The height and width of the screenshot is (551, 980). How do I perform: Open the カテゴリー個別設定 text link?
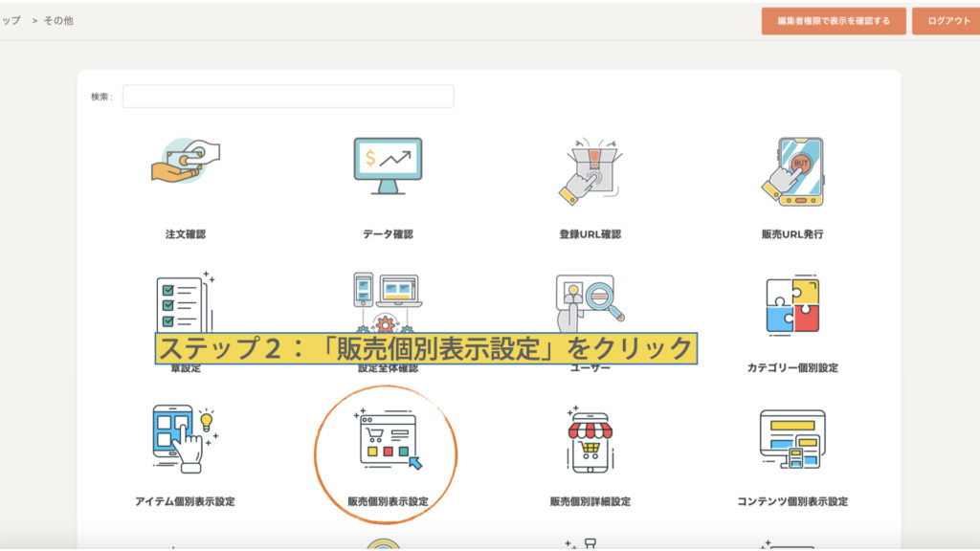click(x=792, y=368)
